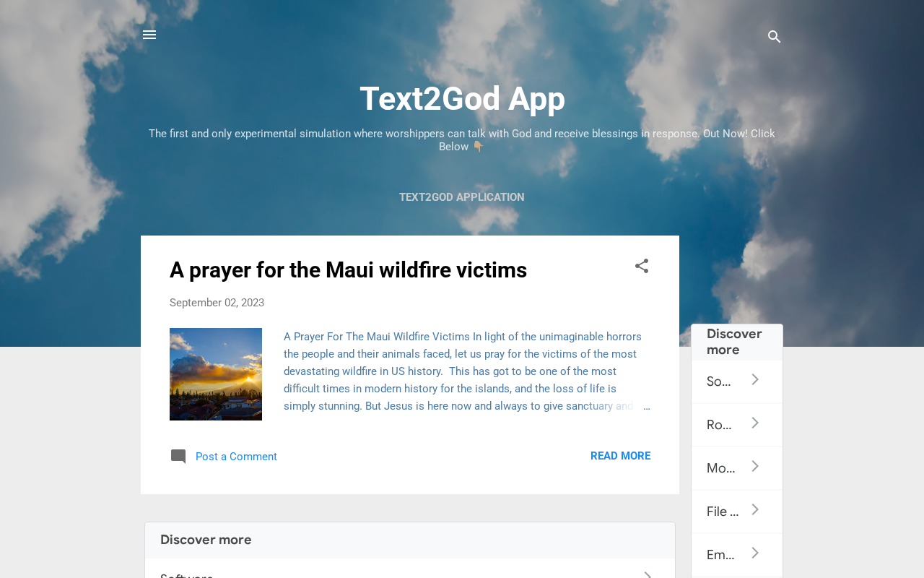Open the Maui wildfire victims post title

pyautogui.click(x=348, y=270)
